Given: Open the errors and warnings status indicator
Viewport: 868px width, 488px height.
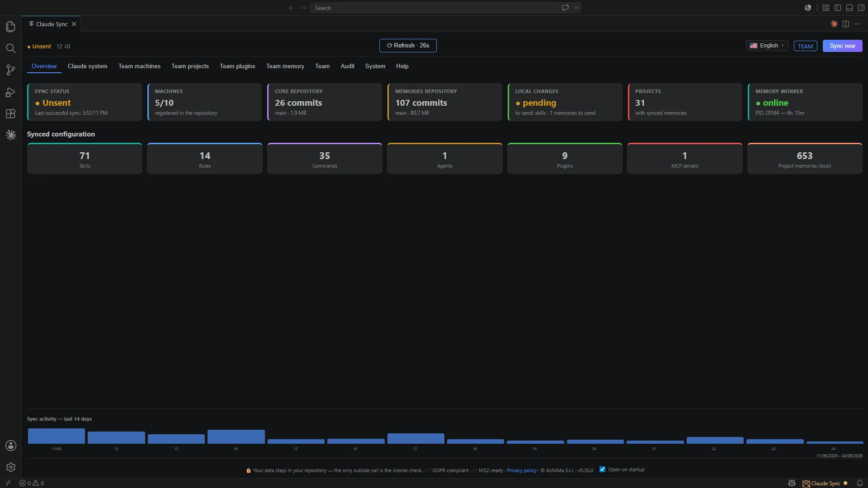Looking at the screenshot, I should (x=32, y=483).
